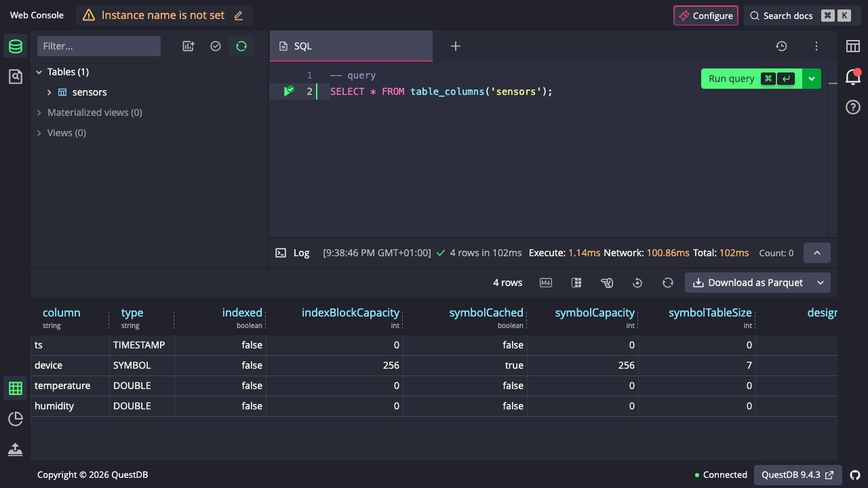Open the Run query dropdown arrow

(812, 79)
